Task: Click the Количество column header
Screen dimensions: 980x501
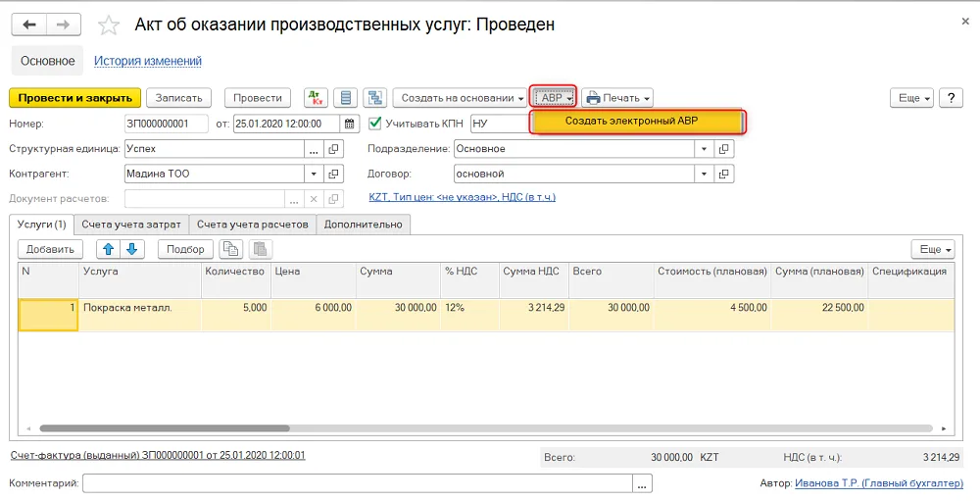Action: (235, 279)
